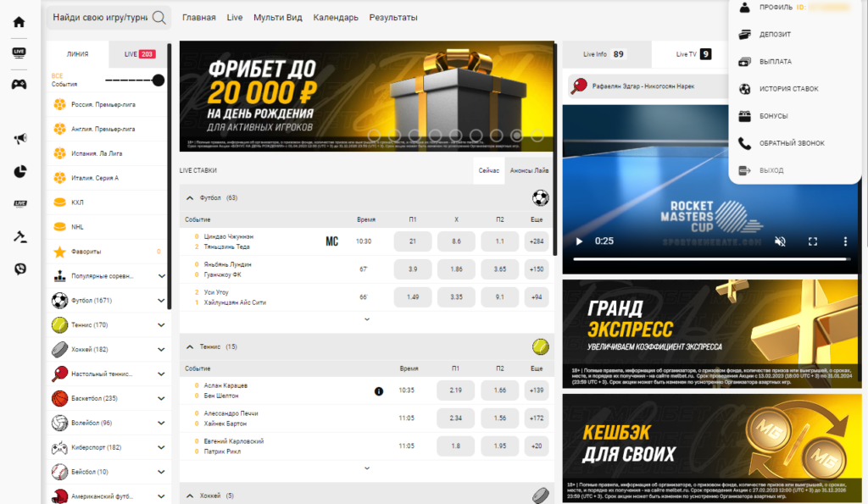Select П2 odds 1.95 for Евгений Карловский
The image size is (868, 504).
tap(500, 446)
